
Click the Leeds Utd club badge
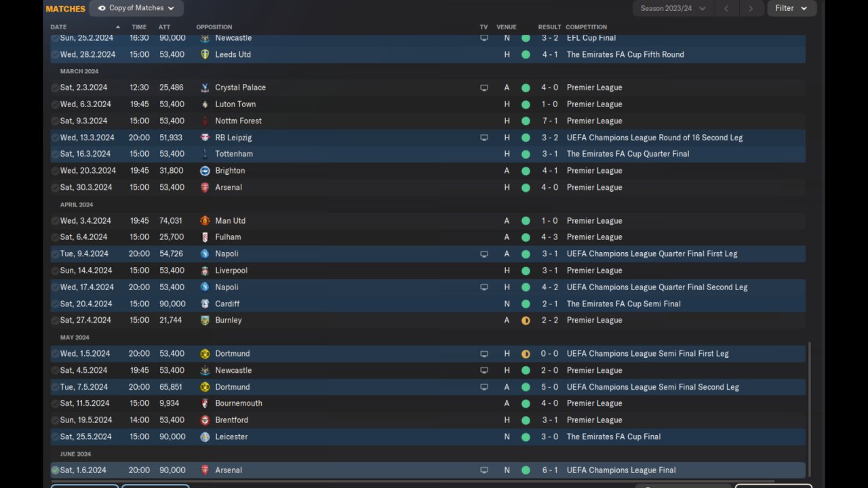point(205,54)
